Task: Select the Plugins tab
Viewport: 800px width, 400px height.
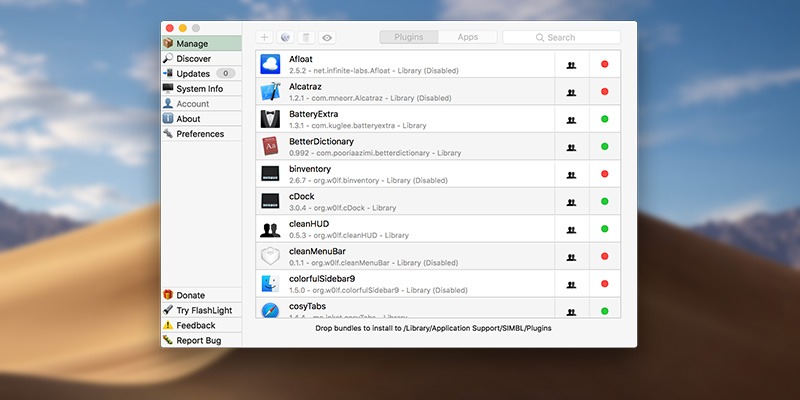Action: pyautogui.click(x=409, y=37)
